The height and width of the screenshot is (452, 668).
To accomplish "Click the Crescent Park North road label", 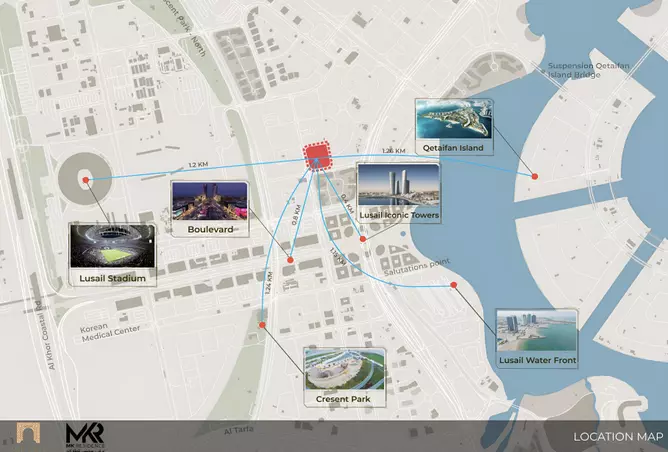I will [187, 28].
